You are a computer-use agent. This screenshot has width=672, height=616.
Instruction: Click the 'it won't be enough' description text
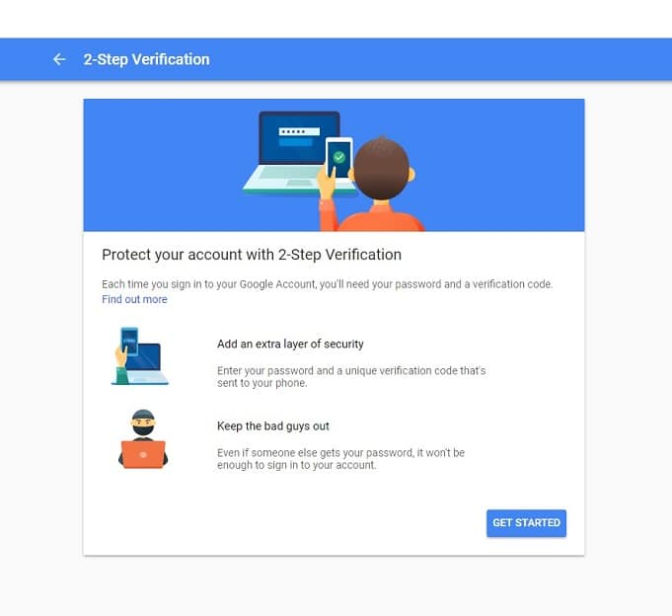click(x=340, y=459)
